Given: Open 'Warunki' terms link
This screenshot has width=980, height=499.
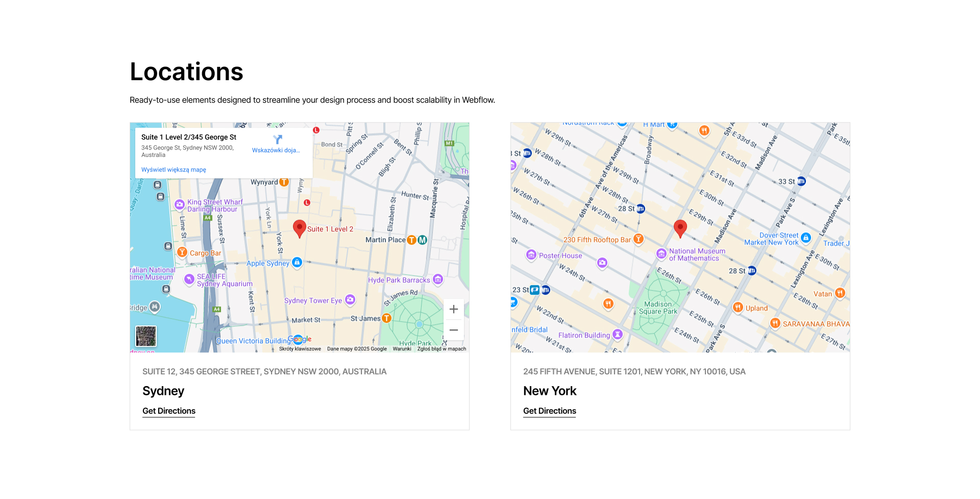Looking at the screenshot, I should coord(402,349).
